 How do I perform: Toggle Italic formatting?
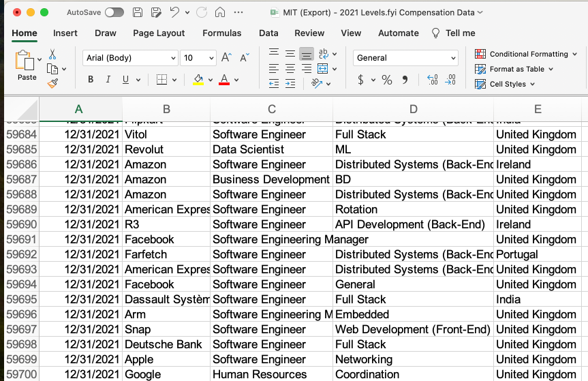[x=108, y=80]
